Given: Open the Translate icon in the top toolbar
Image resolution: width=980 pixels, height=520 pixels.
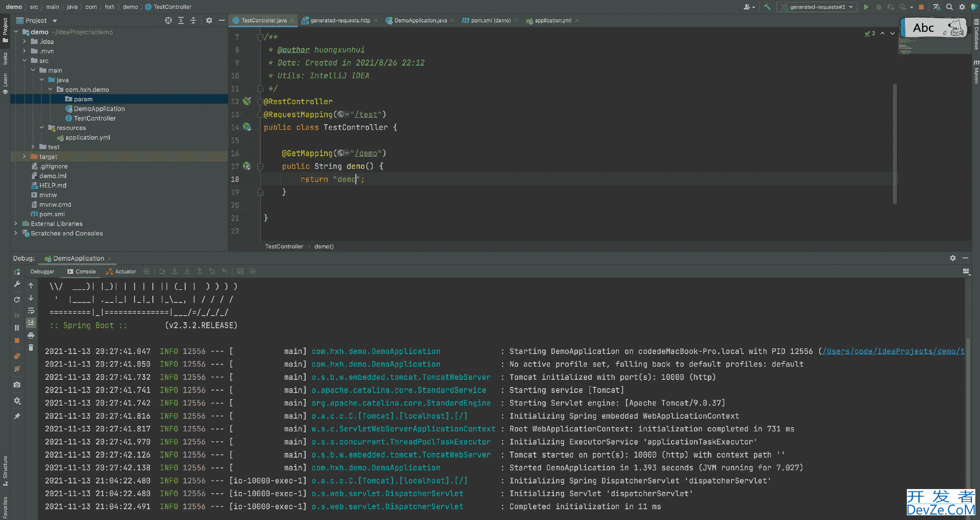Looking at the screenshot, I should coord(937,7).
